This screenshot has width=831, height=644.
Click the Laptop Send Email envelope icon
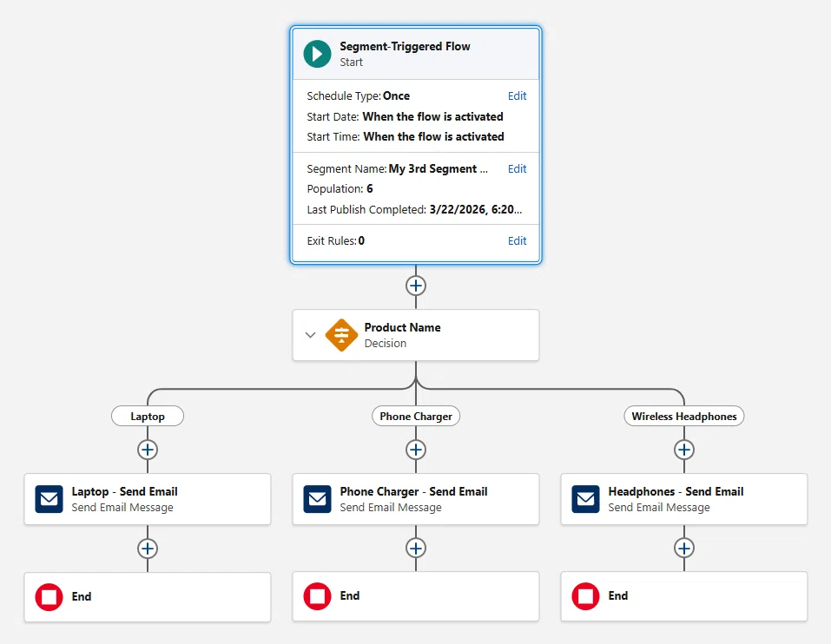(x=49, y=499)
